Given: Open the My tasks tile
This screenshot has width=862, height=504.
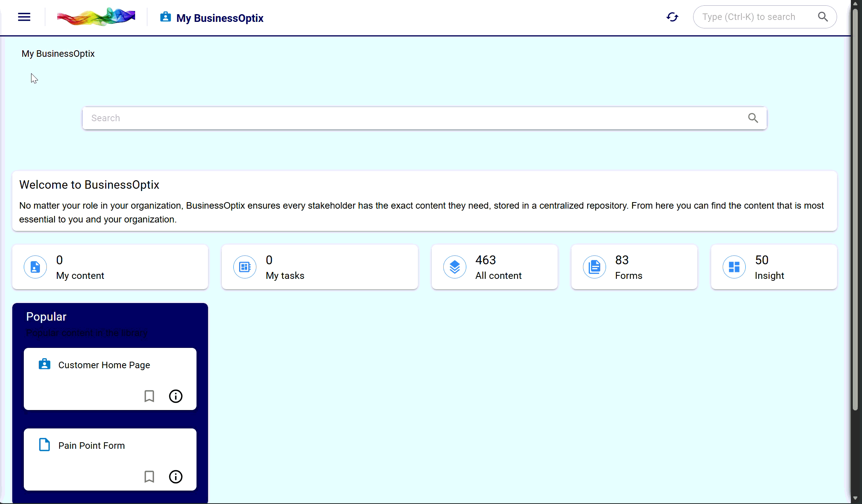Looking at the screenshot, I should tap(319, 267).
